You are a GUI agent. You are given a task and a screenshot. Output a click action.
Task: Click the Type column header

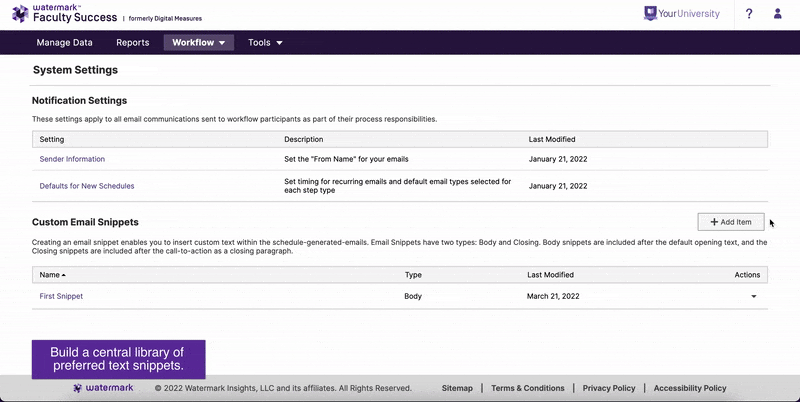[x=413, y=275]
